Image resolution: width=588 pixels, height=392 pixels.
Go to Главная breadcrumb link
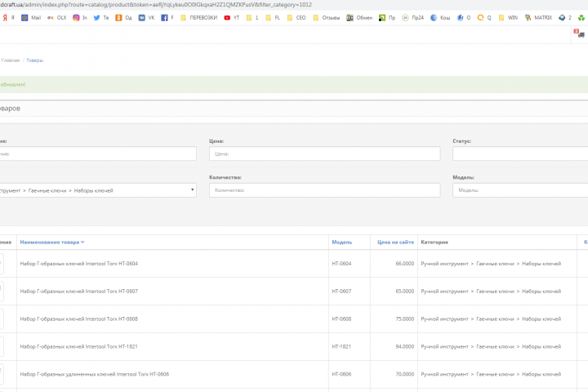pos(11,60)
